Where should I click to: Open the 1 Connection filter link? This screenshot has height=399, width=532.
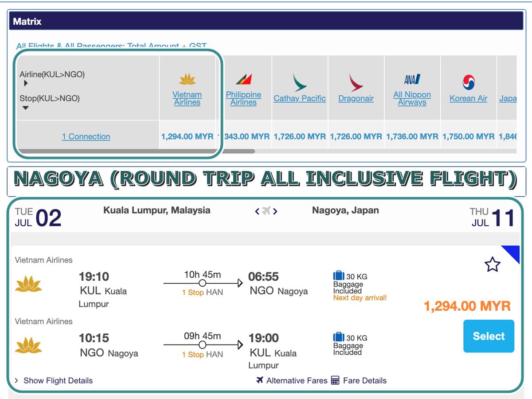tap(86, 137)
